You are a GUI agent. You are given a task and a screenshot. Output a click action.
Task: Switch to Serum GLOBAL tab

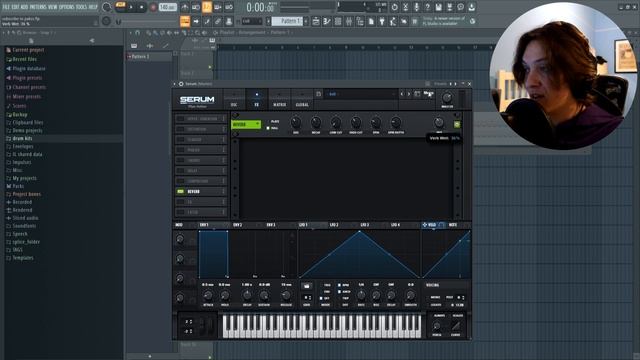point(302,100)
